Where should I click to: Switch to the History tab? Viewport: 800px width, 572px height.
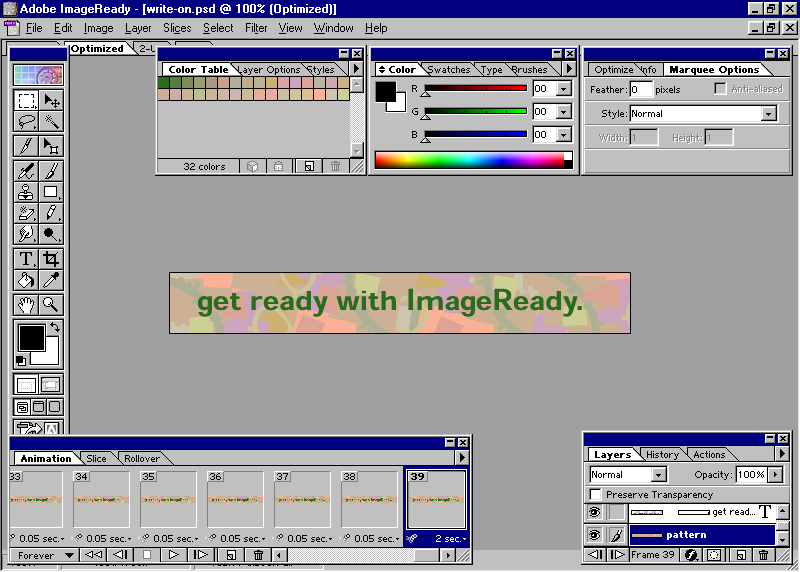tap(662, 454)
